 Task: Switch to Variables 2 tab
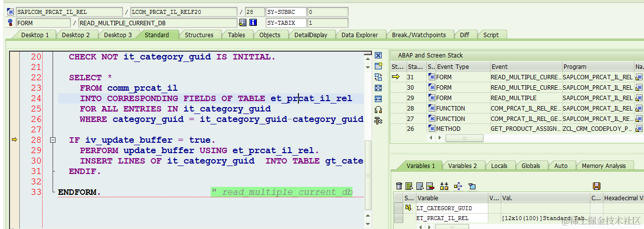pos(463,166)
